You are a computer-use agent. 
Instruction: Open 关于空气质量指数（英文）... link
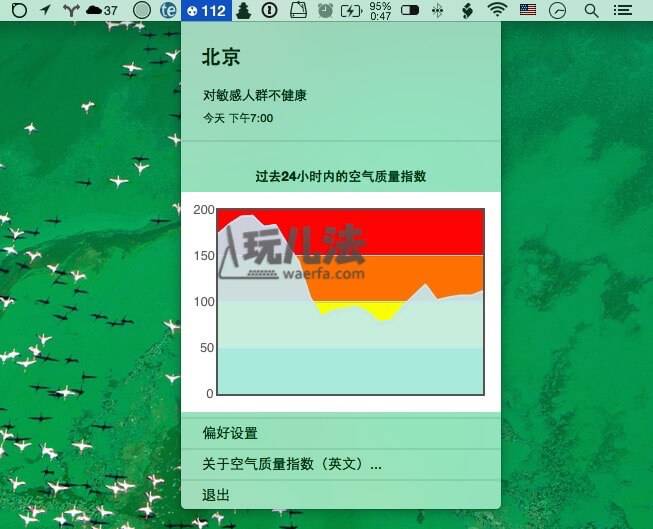point(292,464)
